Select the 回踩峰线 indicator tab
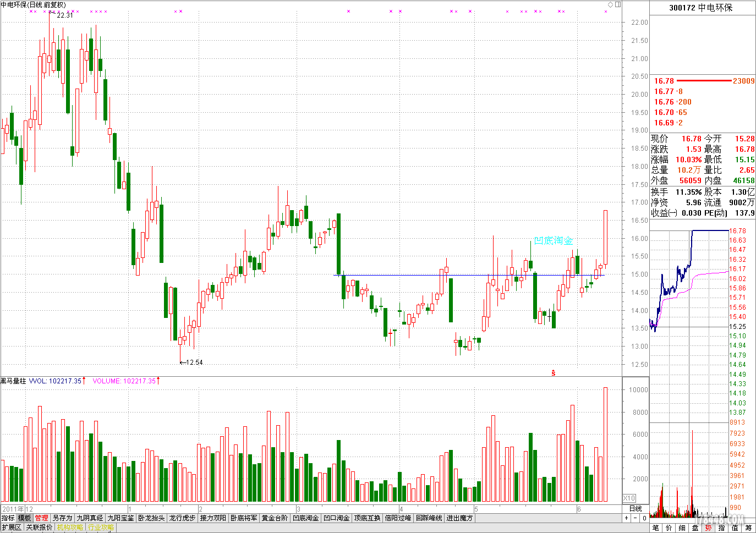The height and width of the screenshot is (533, 756). pos(429,518)
